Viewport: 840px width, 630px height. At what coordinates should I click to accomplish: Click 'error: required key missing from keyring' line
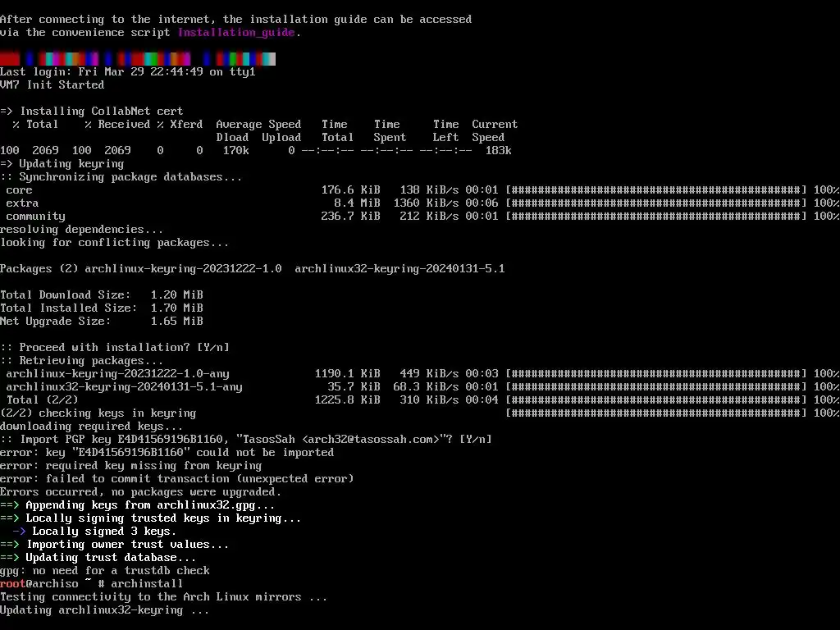click(x=130, y=466)
